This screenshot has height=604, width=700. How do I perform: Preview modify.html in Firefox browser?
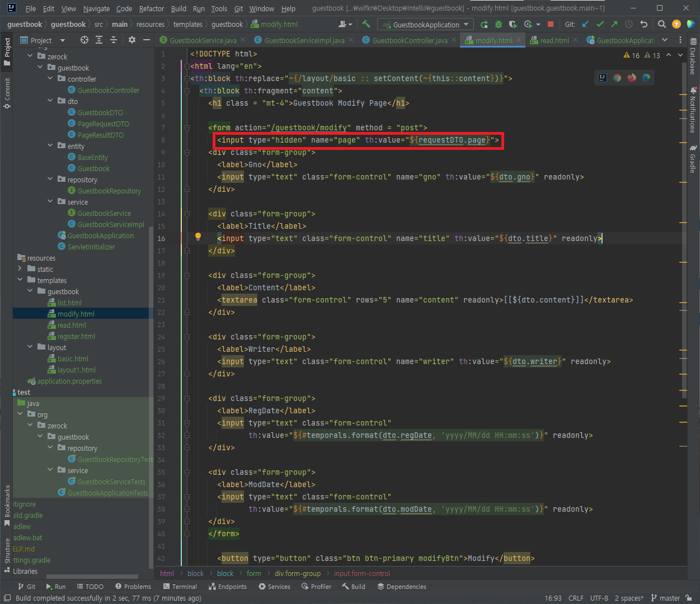(632, 78)
